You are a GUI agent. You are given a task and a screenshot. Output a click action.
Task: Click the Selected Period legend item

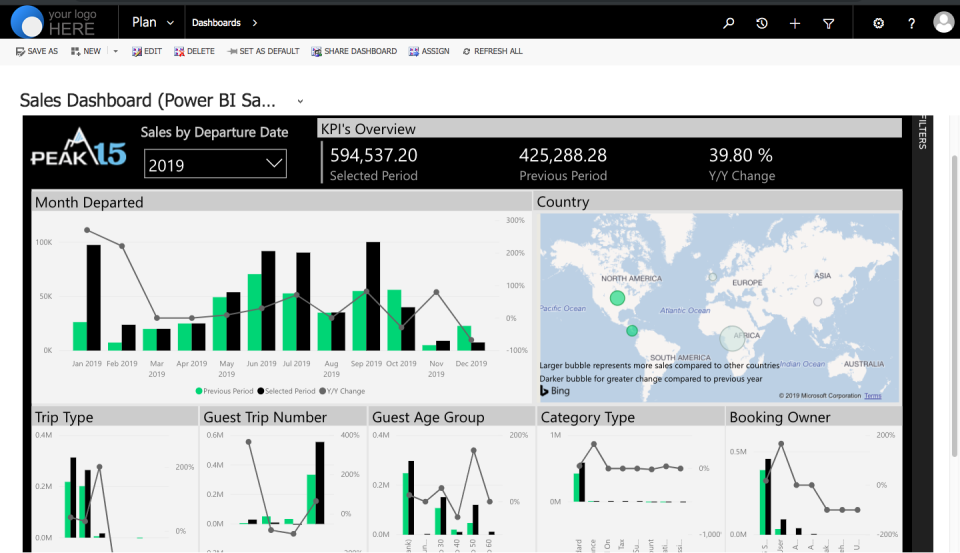[x=286, y=391]
